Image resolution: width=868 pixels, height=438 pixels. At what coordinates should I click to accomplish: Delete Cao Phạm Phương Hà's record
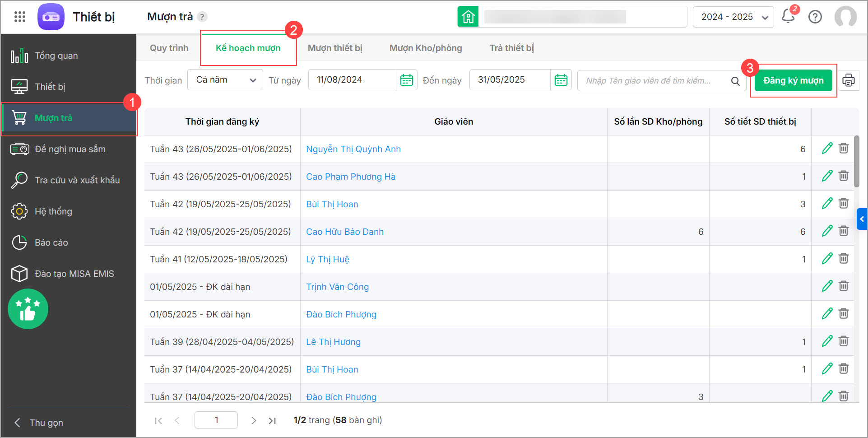(x=844, y=176)
